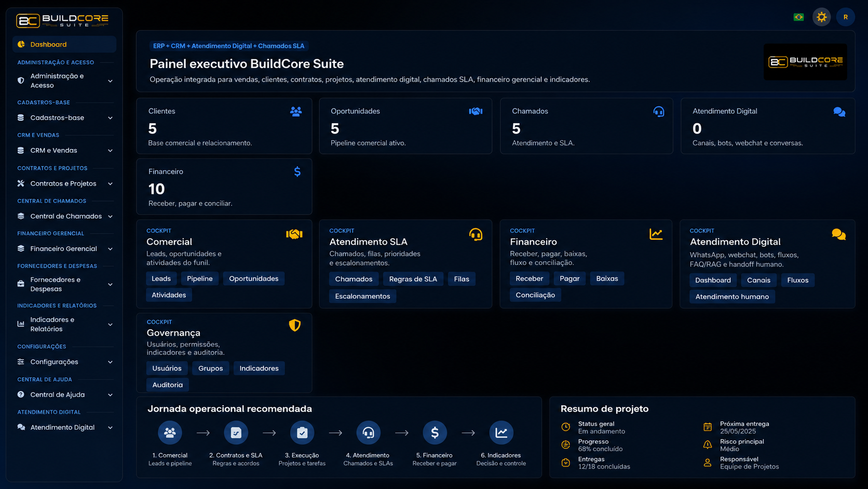Viewport: 868px width, 489px height.
Task: Expand Central de Chamados sidebar menu
Action: coord(64,216)
